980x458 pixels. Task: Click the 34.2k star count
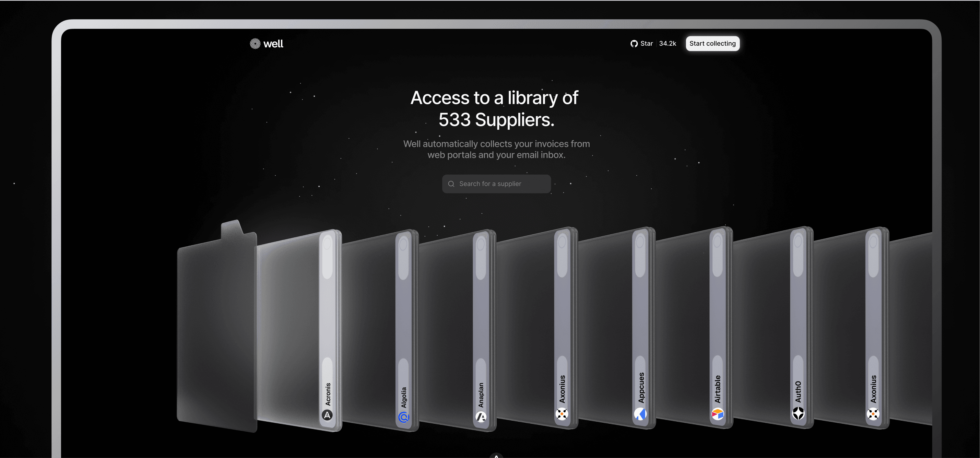point(667,43)
